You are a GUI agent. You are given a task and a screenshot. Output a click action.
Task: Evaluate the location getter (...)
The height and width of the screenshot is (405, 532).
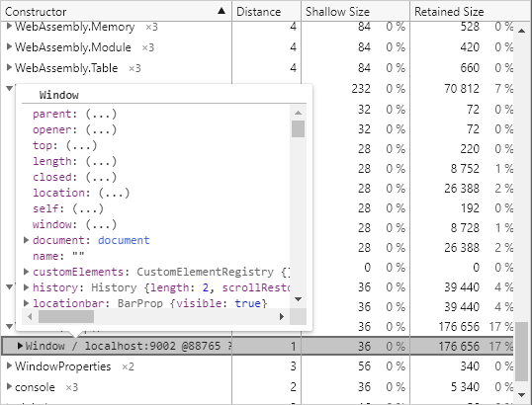click(x=114, y=193)
